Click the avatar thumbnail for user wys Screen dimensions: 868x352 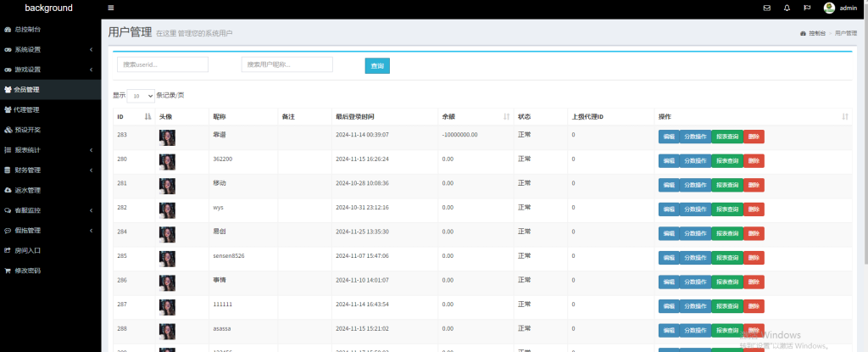pos(167,210)
